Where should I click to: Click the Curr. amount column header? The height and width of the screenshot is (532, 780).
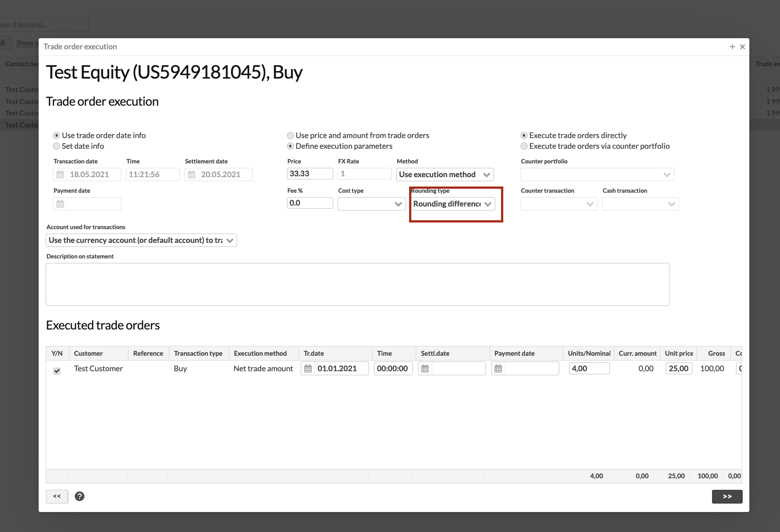coord(637,353)
